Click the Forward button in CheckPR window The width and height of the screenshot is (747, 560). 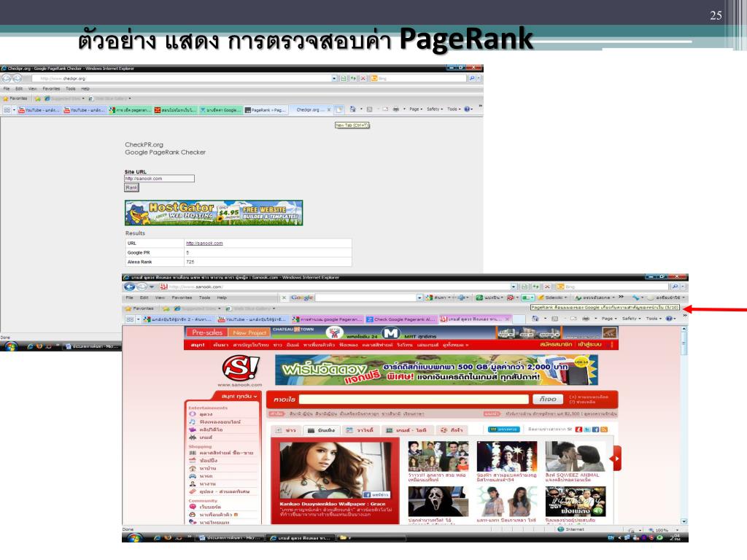coord(18,79)
